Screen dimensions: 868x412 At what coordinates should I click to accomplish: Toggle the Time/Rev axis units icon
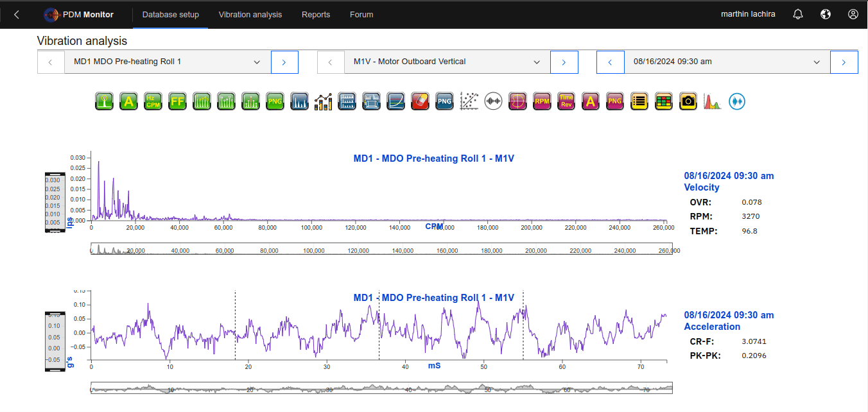click(x=566, y=101)
